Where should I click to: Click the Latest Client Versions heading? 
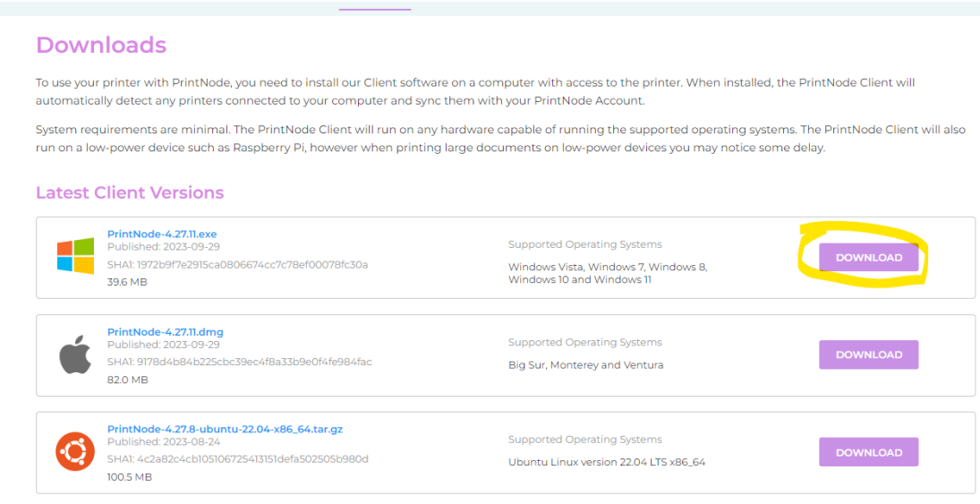point(130,192)
